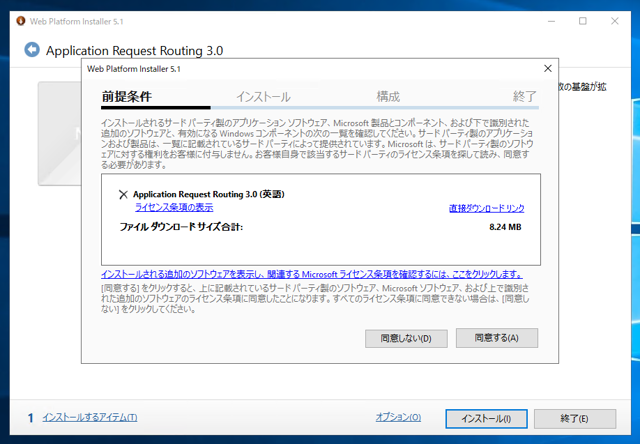The width and height of the screenshot is (640, 444).
Task: Select the インストール step tab
Action: tap(263, 97)
